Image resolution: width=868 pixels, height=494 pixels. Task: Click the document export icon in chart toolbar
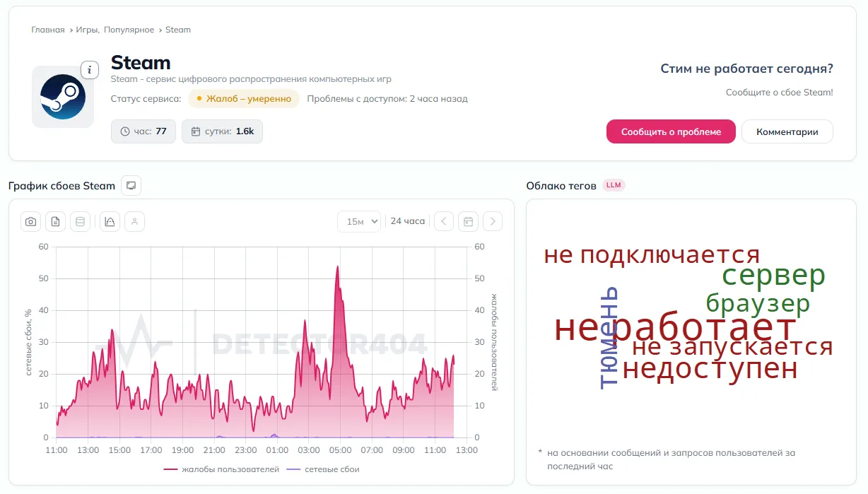pyautogui.click(x=55, y=221)
